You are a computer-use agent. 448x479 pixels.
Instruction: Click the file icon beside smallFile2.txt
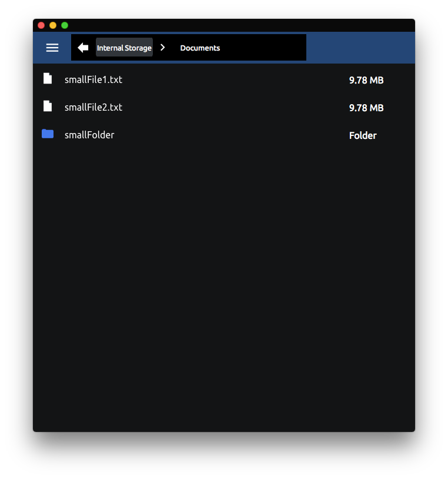[x=48, y=107]
